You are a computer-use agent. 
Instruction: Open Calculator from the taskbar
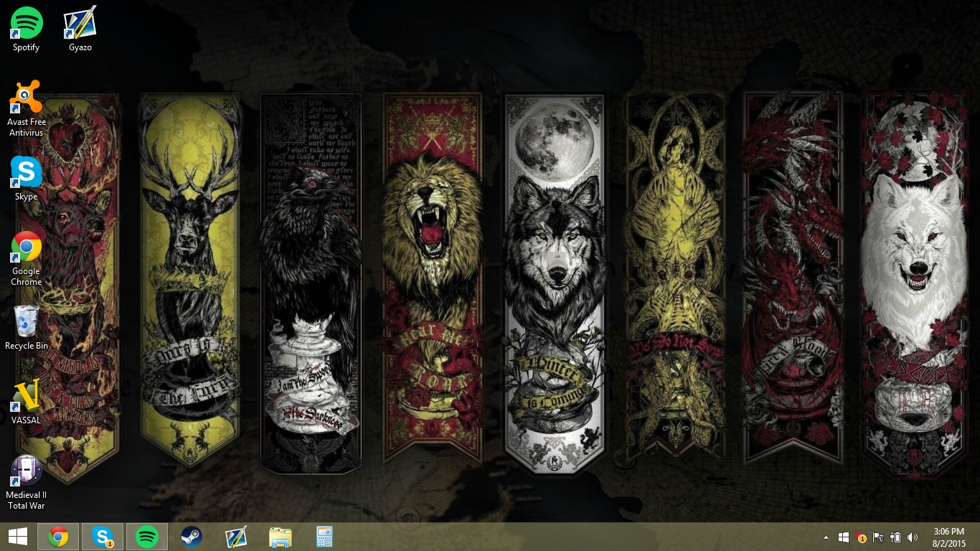point(325,537)
